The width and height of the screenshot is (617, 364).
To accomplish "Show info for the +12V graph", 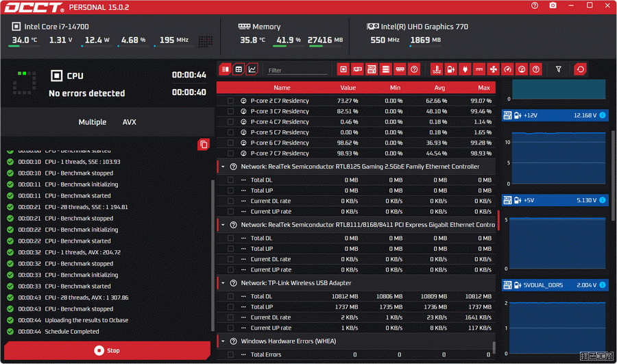I will (x=603, y=115).
